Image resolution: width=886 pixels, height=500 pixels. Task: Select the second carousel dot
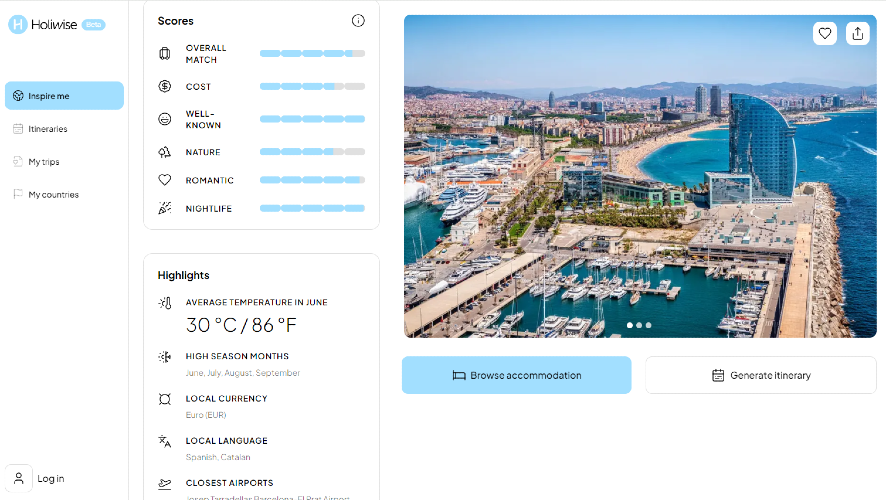click(x=639, y=325)
